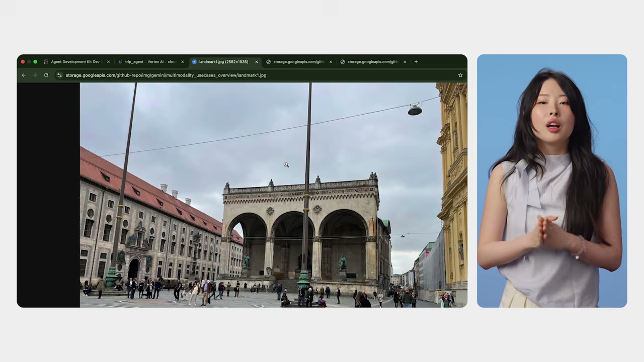Go back to the previous page

click(x=24, y=75)
